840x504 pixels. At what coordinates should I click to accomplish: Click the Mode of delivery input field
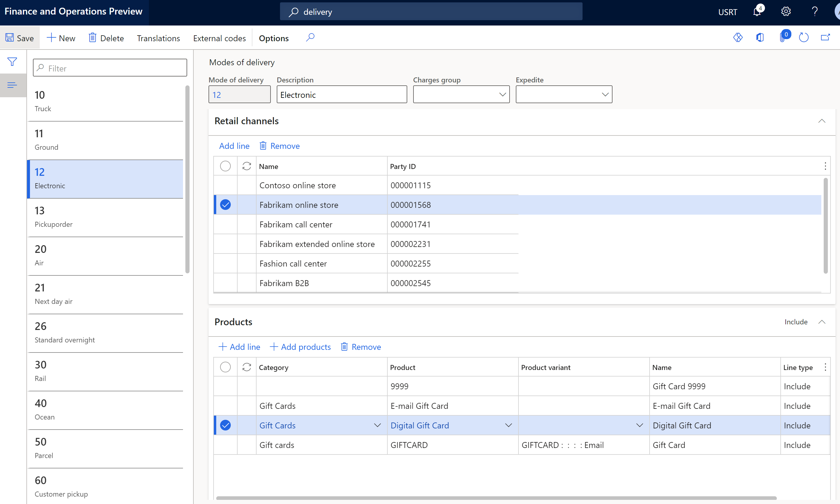[239, 94]
